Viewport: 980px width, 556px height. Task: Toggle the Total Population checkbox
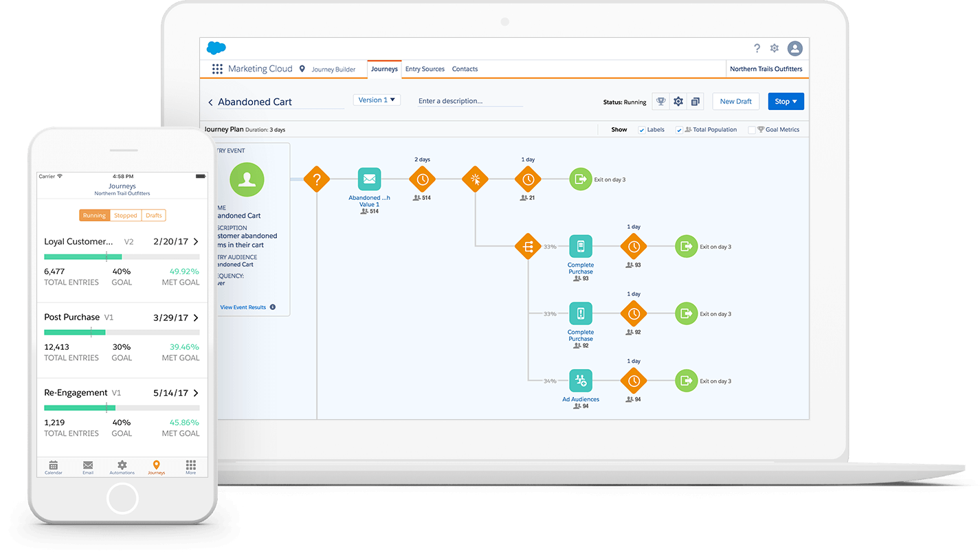(679, 130)
